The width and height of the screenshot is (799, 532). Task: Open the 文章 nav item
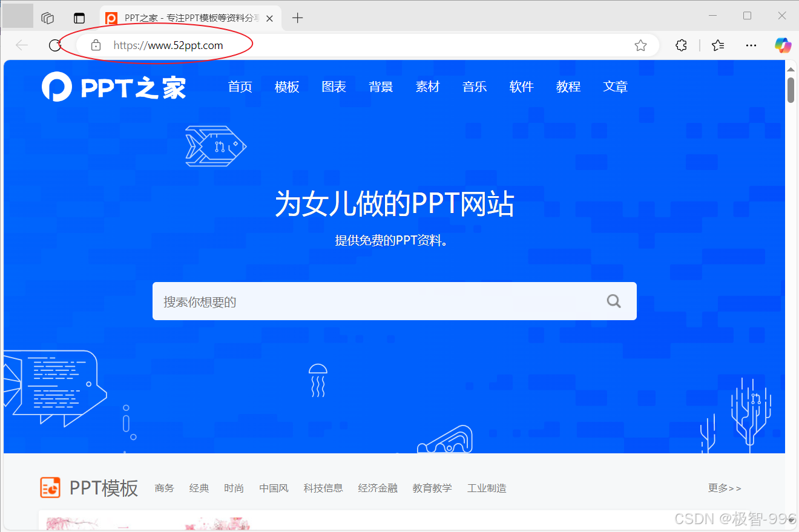tap(615, 87)
